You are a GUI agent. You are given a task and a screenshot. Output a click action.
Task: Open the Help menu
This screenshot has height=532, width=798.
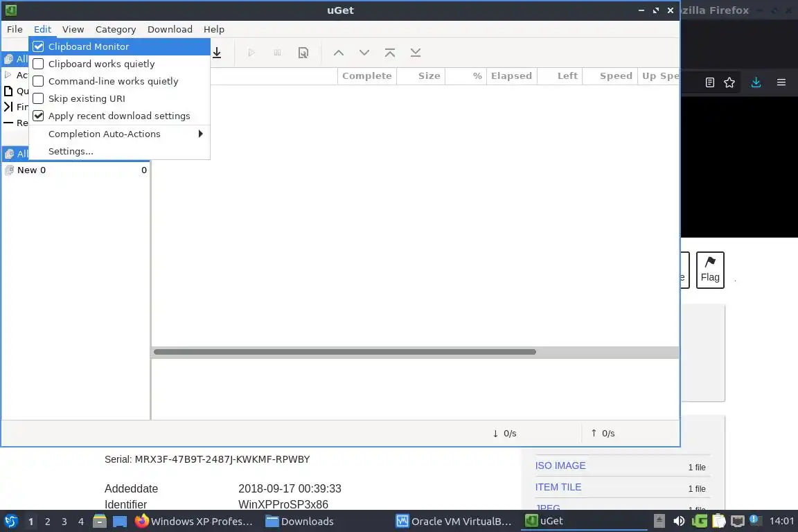(x=214, y=30)
